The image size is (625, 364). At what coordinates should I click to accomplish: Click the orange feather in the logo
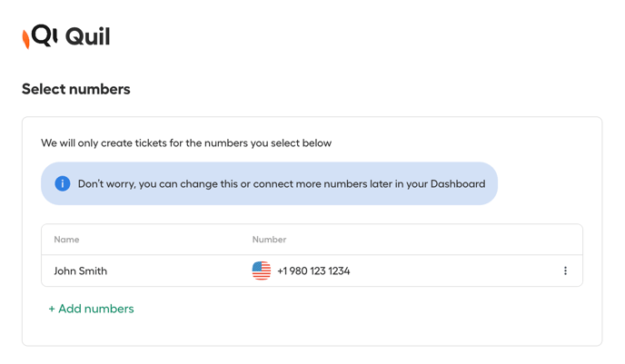[x=26, y=39]
